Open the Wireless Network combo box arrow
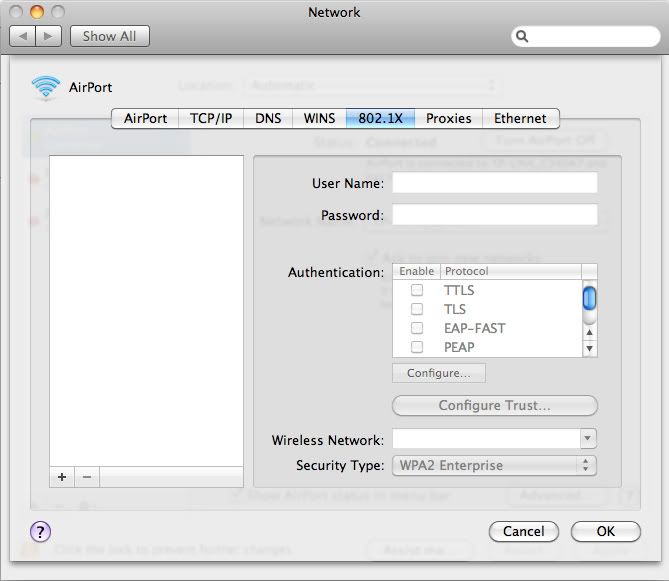669x581 pixels. coord(588,439)
